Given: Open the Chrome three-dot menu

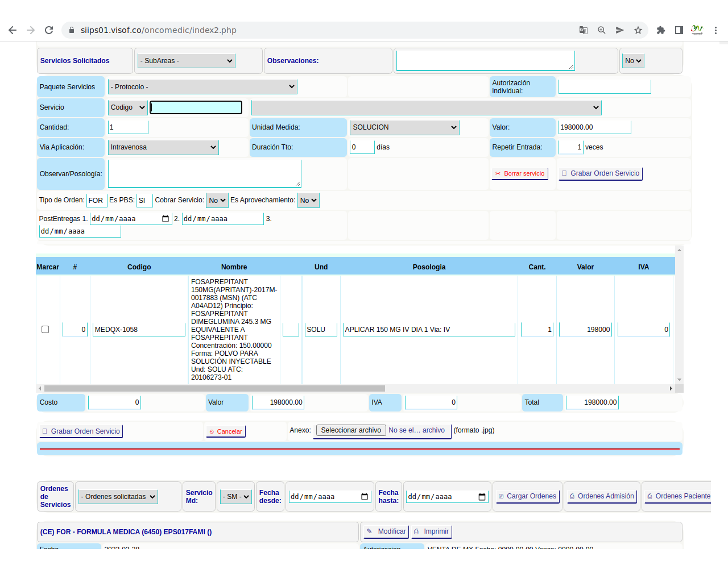Looking at the screenshot, I should 715,30.
